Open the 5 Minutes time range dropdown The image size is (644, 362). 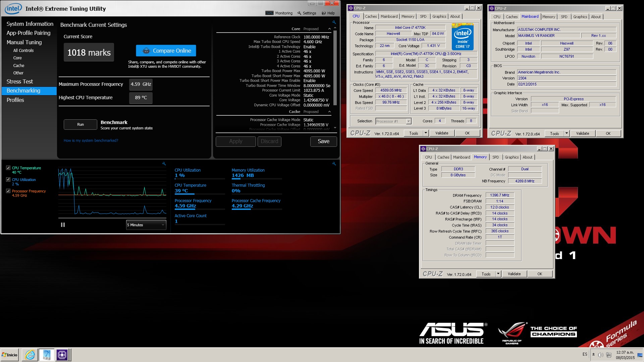(146, 225)
